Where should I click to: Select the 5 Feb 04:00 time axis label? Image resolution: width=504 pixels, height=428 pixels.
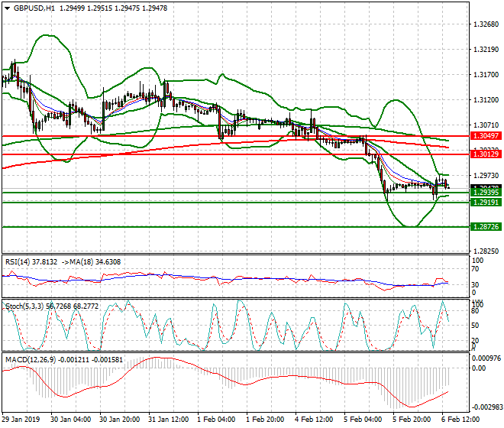click(x=363, y=420)
